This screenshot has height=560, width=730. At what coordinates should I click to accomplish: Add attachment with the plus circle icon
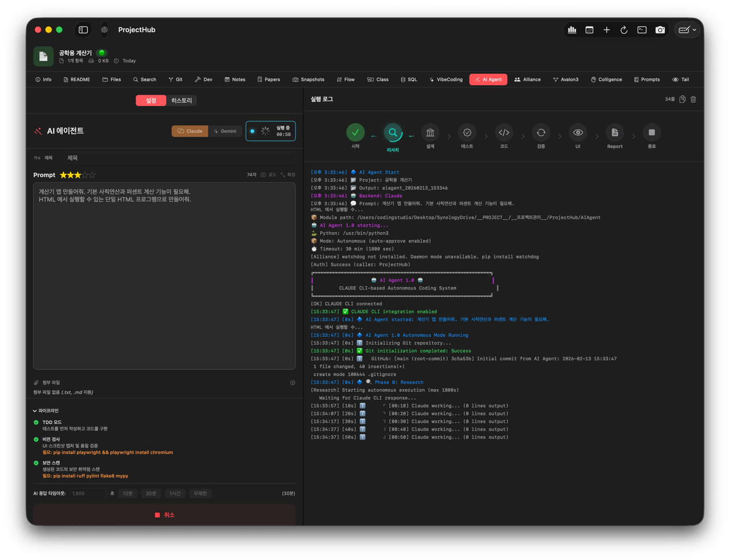tap(293, 383)
